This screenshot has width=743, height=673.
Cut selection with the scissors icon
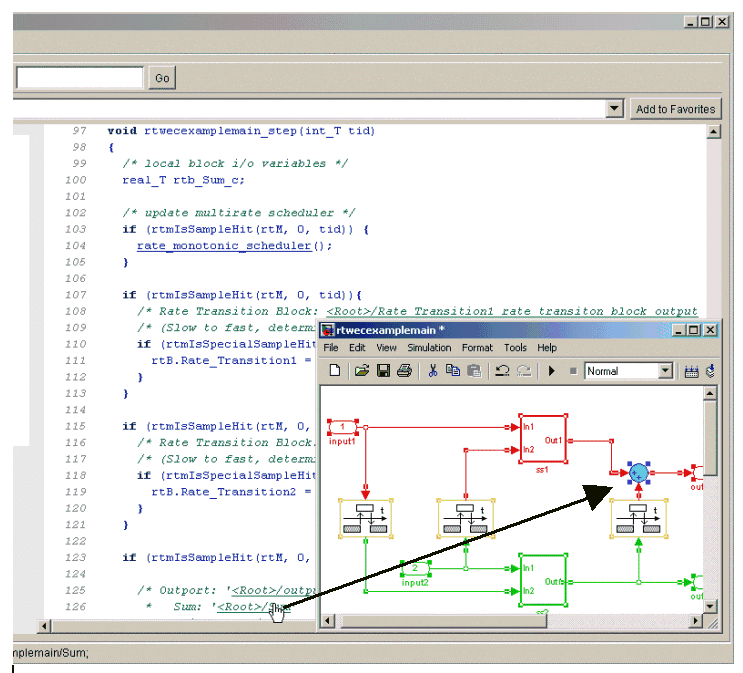(x=433, y=371)
